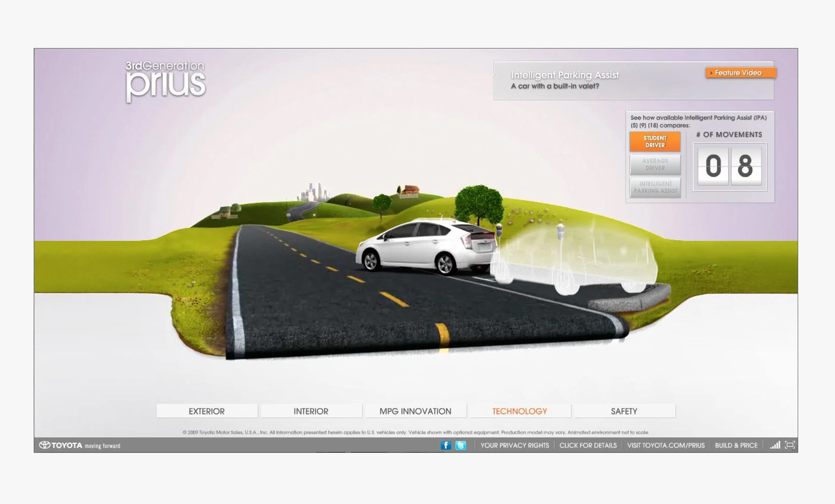Open the Twitter share icon
This screenshot has height=504, width=835.
tap(461, 445)
